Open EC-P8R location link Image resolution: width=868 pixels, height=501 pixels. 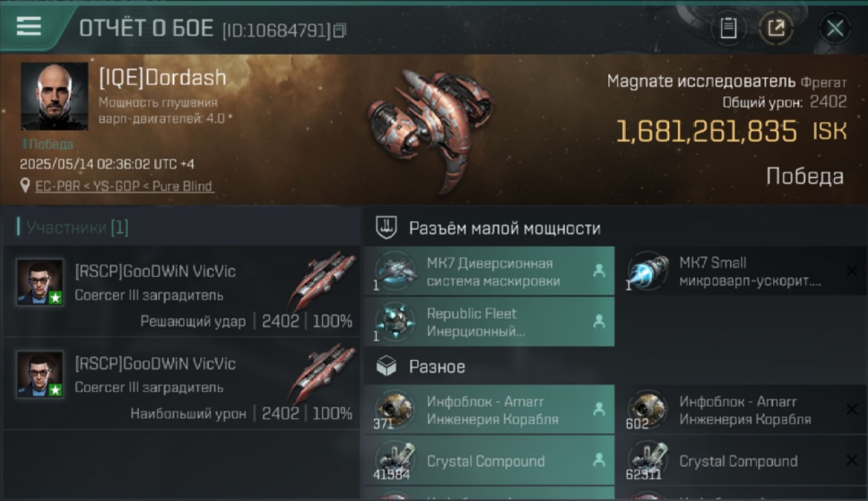tap(124, 186)
